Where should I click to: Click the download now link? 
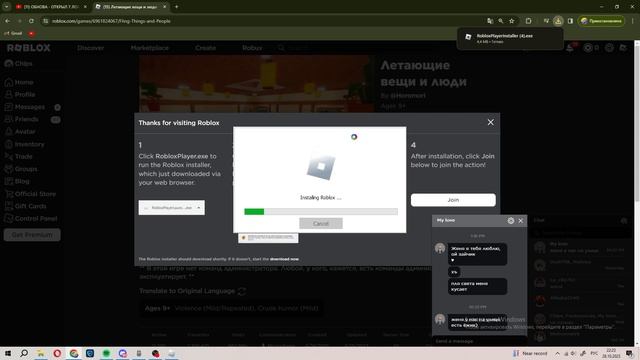pos(284,259)
